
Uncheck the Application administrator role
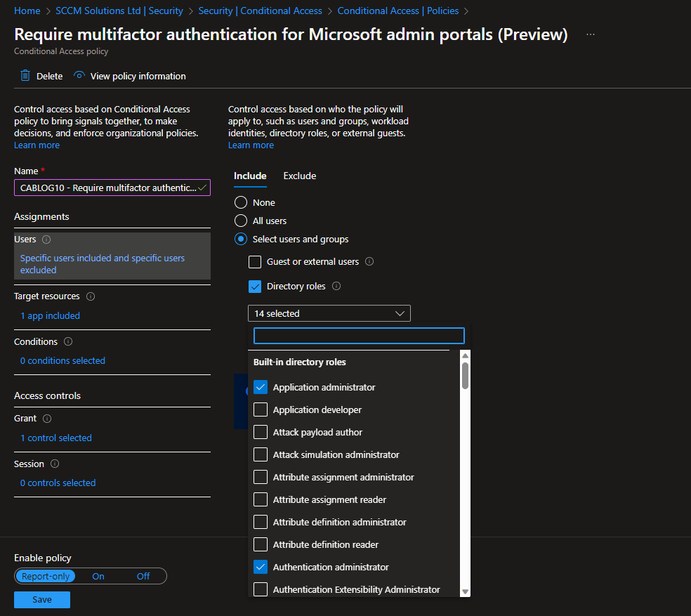pos(261,388)
